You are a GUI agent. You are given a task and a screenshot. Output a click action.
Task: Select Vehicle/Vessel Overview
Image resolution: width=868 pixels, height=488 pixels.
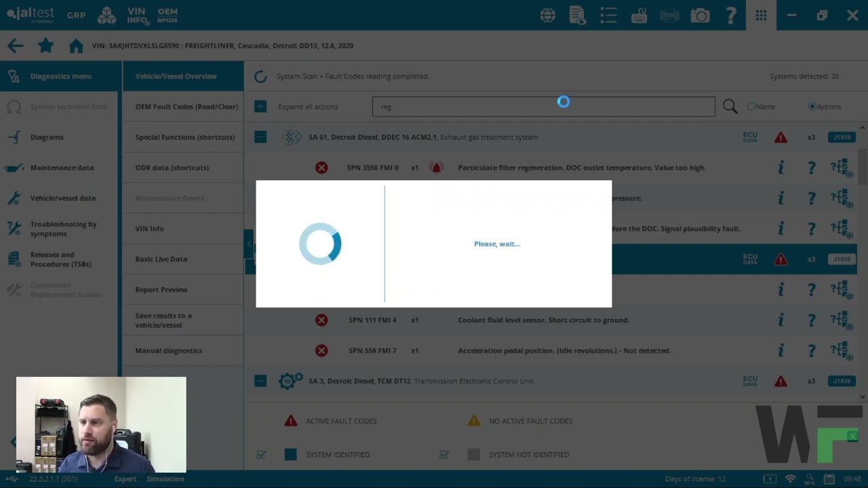pyautogui.click(x=183, y=76)
